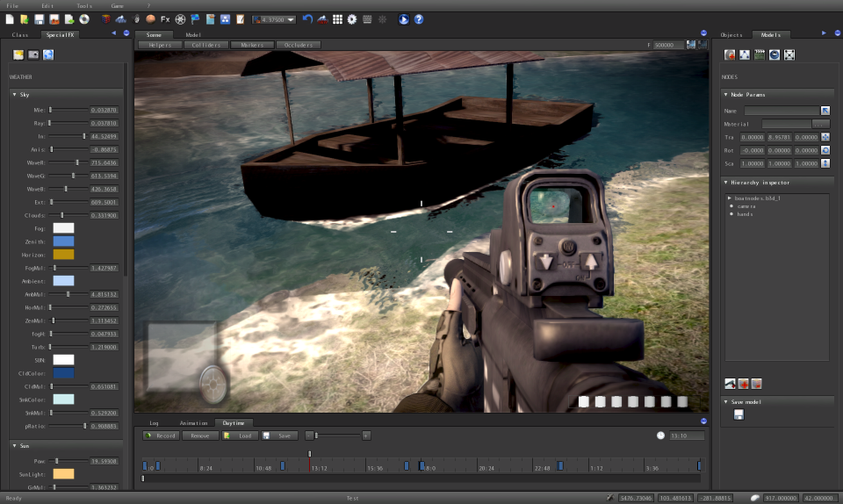This screenshot has width=843, height=504.
Task: Click the keyboard icon in the toolbar
Action: (367, 19)
